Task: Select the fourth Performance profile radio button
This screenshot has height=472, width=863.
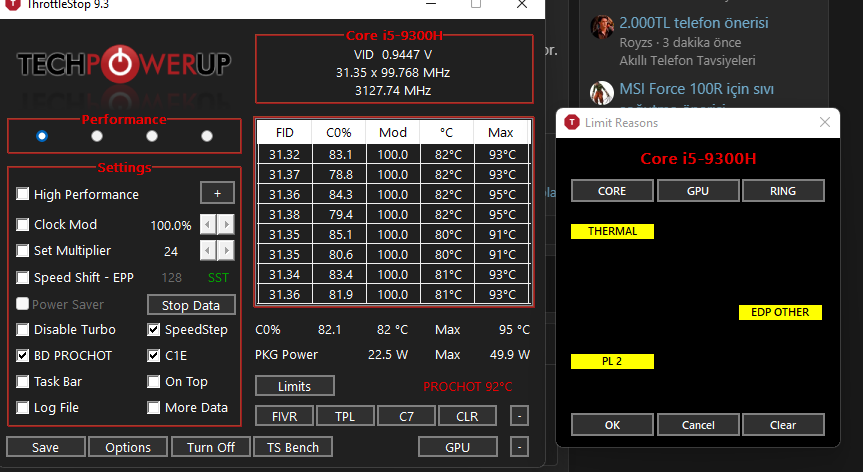Action: 207,136
